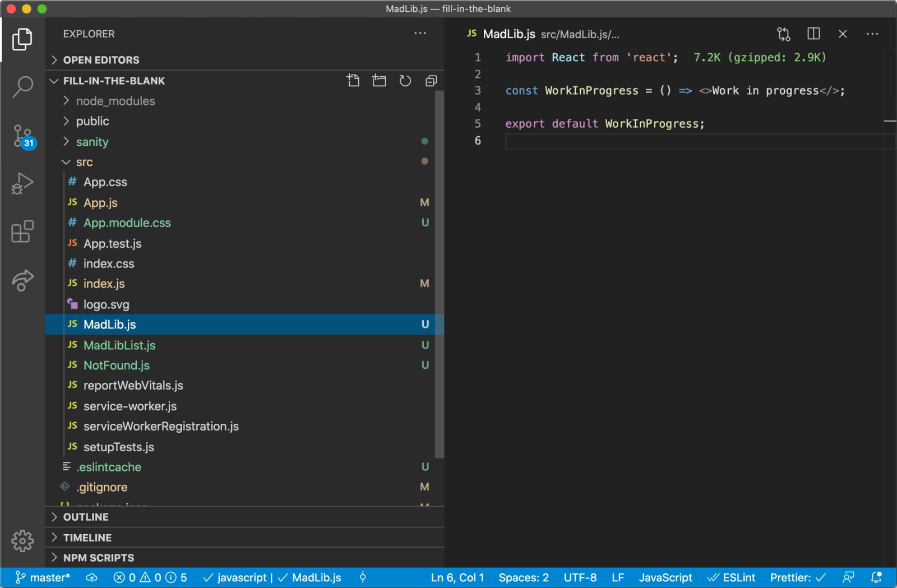
Task: Collapse the src folder
Action: [84, 162]
